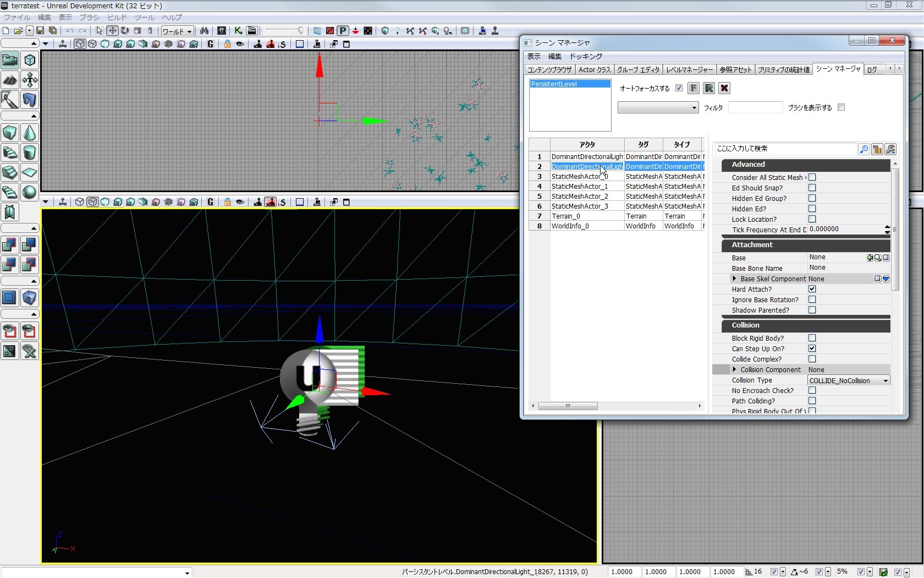The image size is (924, 578).
Task: Open the ワールド coordinate system dropdown
Action: pos(177,31)
